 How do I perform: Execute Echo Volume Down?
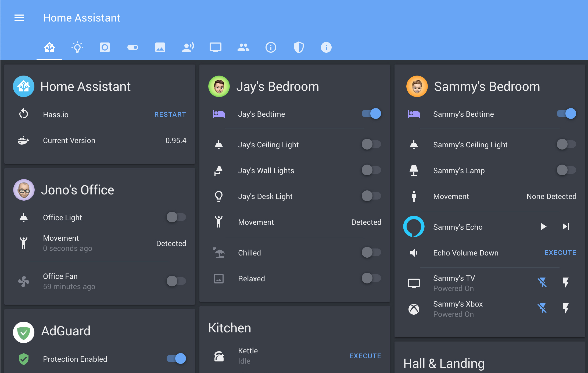(x=560, y=253)
